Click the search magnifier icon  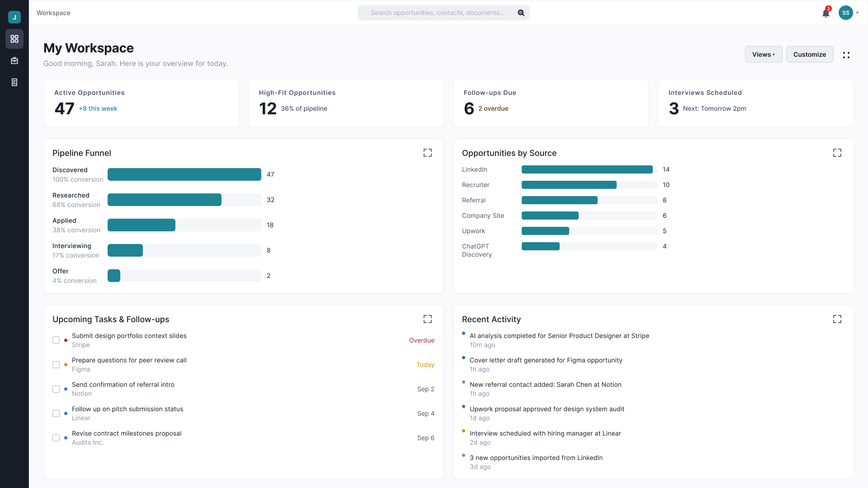(x=521, y=13)
